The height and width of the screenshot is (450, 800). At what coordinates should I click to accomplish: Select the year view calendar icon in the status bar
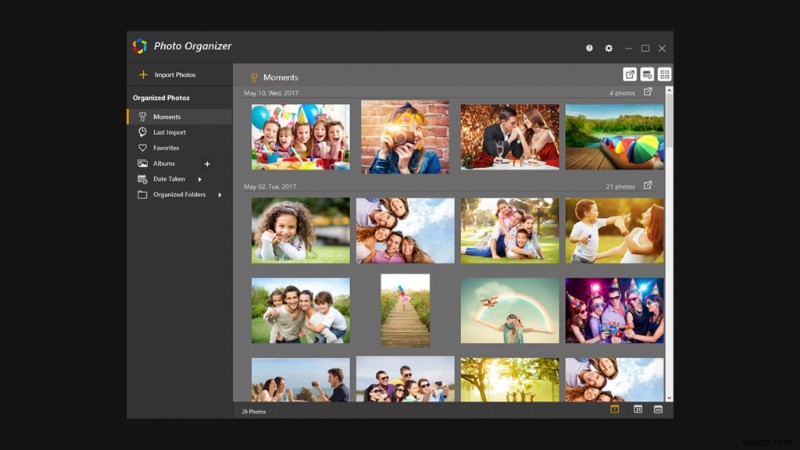click(x=658, y=409)
